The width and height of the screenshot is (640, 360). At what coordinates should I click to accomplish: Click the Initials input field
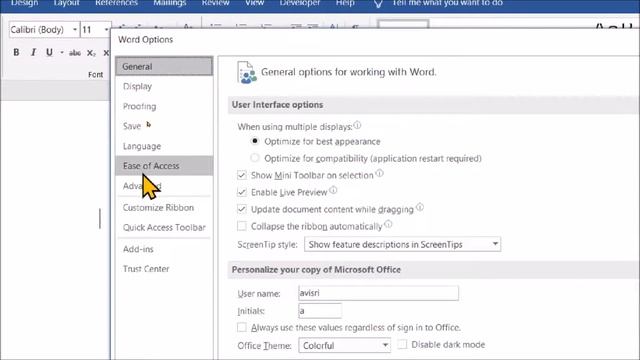[320, 311]
